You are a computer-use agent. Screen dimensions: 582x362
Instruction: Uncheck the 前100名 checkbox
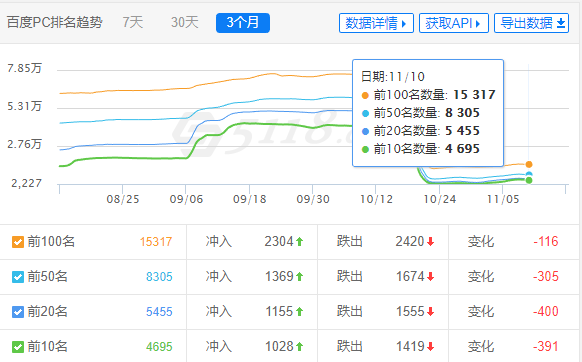[18, 242]
